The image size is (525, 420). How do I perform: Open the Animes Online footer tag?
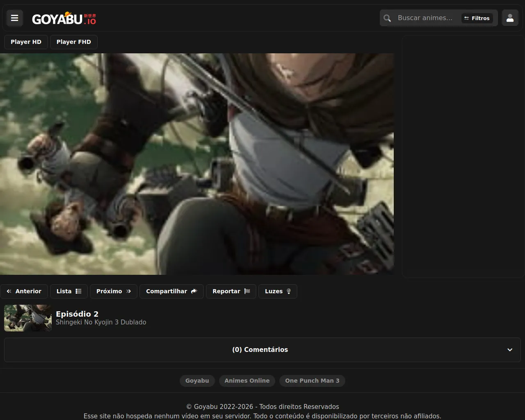pyautogui.click(x=247, y=381)
